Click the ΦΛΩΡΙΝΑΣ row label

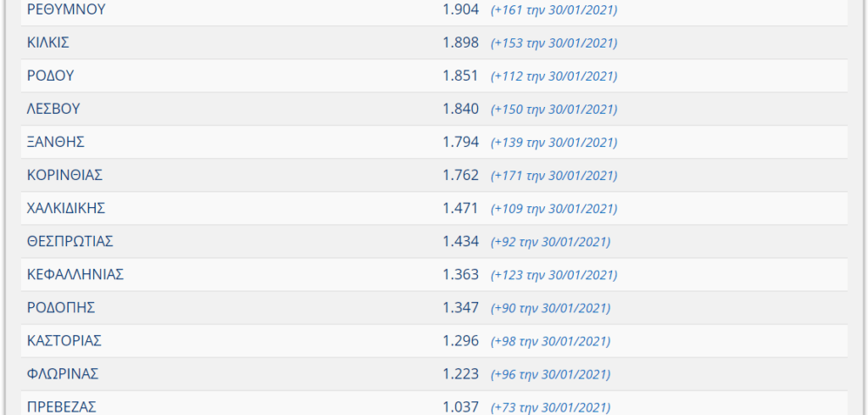pos(63,374)
